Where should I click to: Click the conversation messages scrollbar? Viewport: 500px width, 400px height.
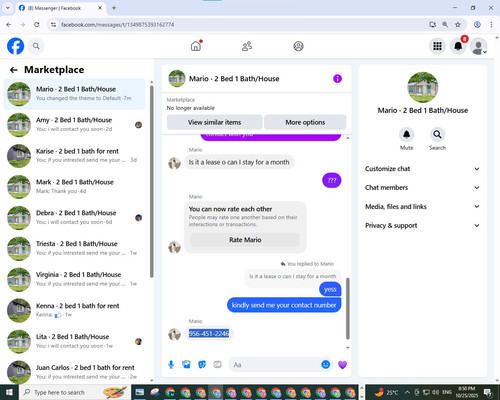tap(348, 308)
